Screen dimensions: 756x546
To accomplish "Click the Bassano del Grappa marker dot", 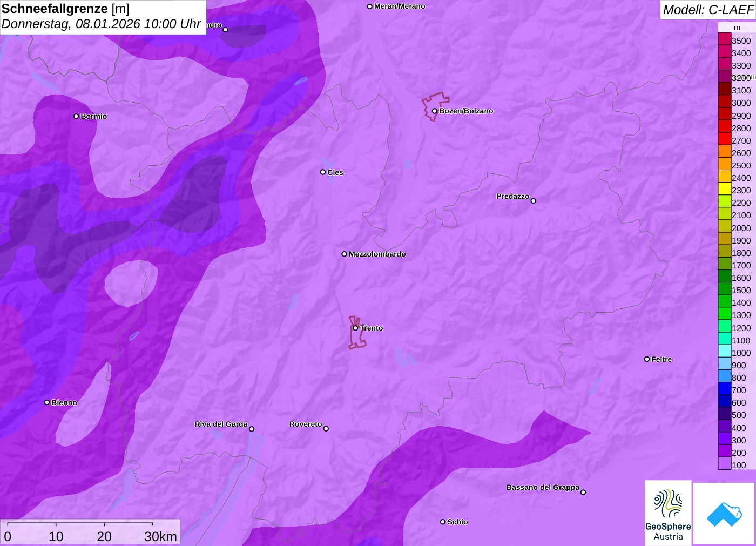I will (583, 492).
